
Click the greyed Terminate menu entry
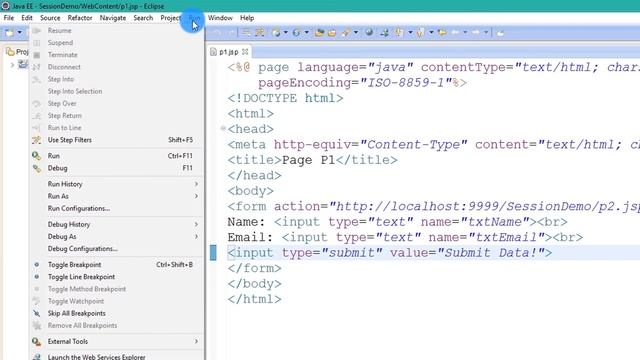point(117,55)
